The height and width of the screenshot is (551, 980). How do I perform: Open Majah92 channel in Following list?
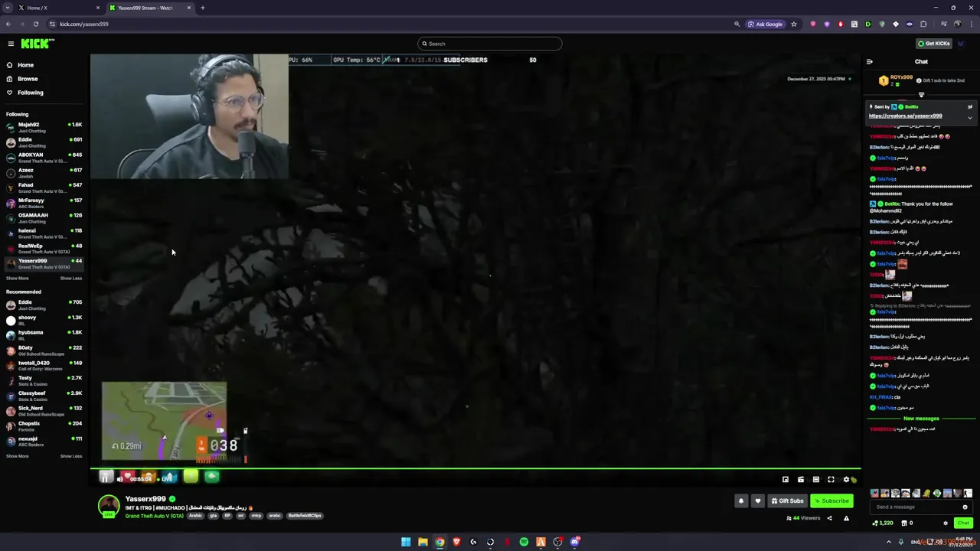click(x=44, y=127)
